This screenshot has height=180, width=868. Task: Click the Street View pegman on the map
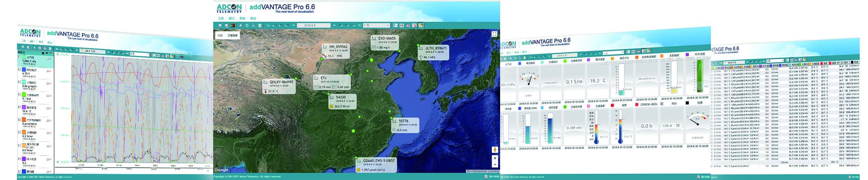pos(495,150)
